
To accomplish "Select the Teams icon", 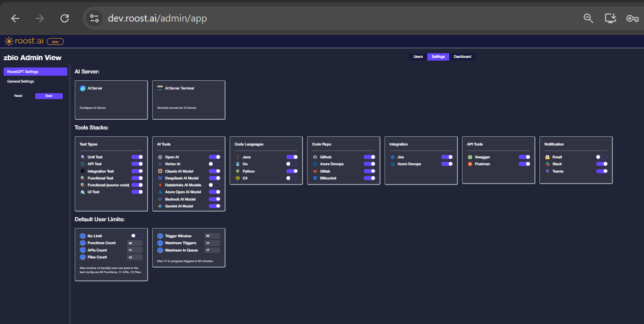I will tap(547, 171).
